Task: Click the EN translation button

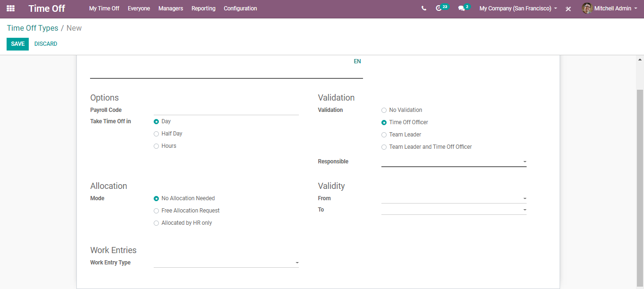Action: [357, 61]
